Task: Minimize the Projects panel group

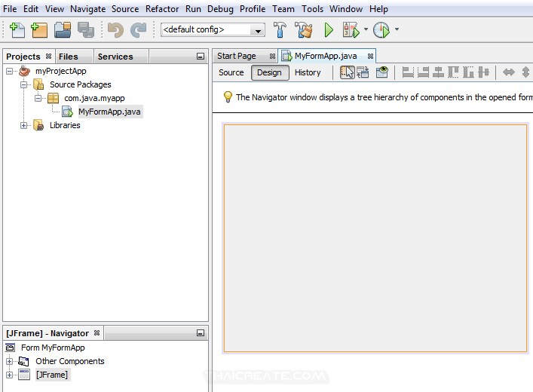Action: pos(201,57)
